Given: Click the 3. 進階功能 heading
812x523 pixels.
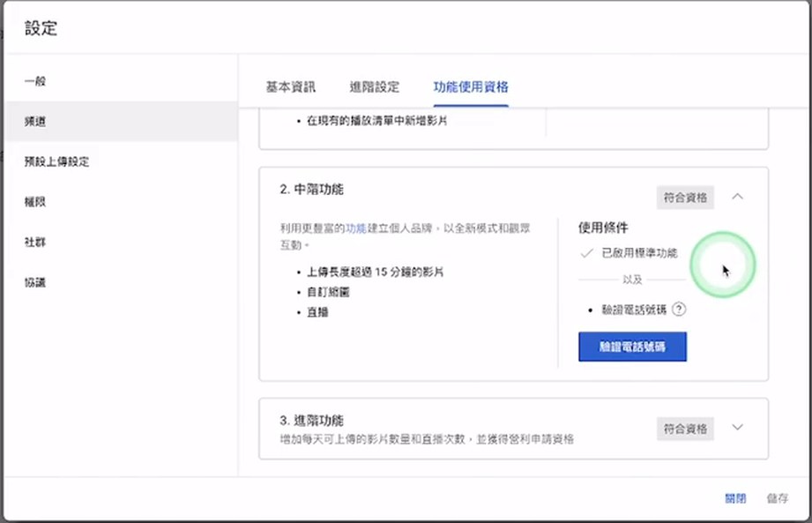Looking at the screenshot, I should click(x=312, y=421).
